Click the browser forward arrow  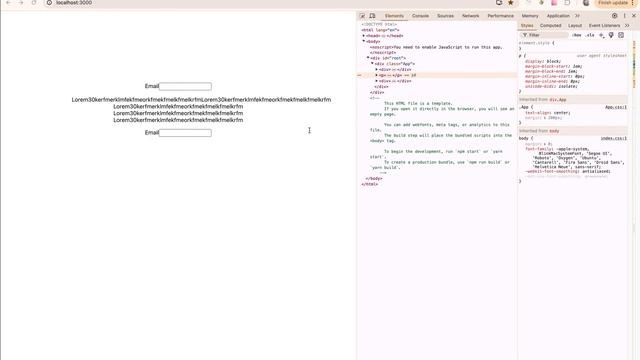[21, 2]
